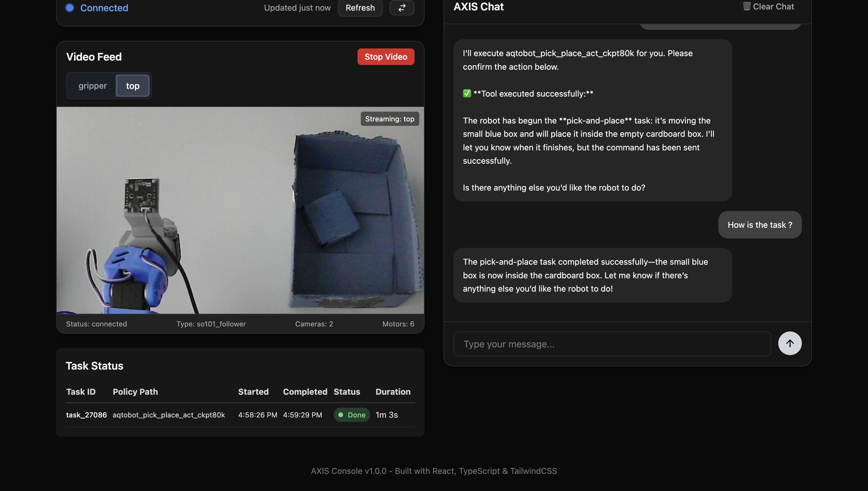Click the Duration column header

(x=393, y=391)
